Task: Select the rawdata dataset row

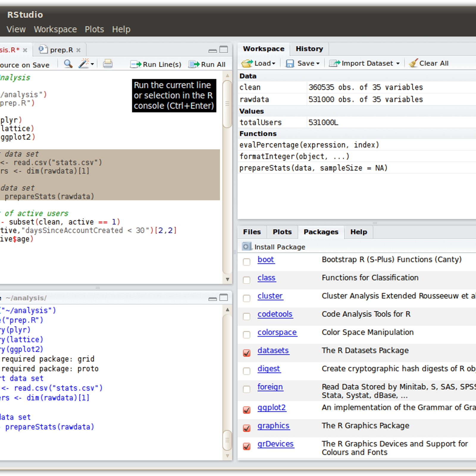Action: tap(357, 99)
